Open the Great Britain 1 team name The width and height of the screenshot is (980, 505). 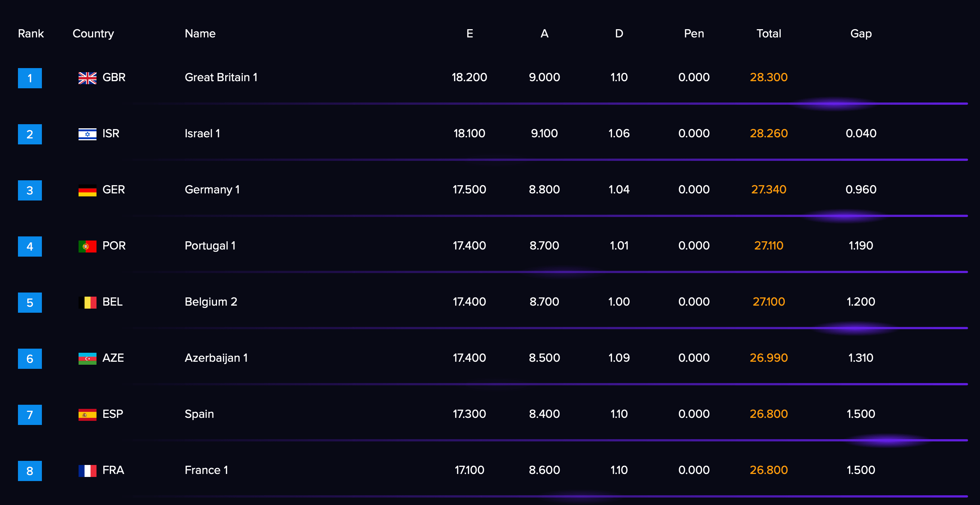tap(221, 77)
